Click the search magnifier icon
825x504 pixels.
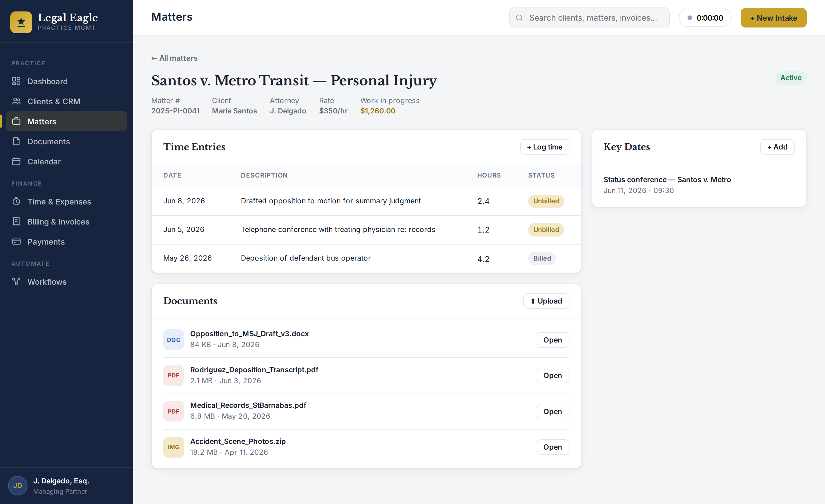point(519,18)
